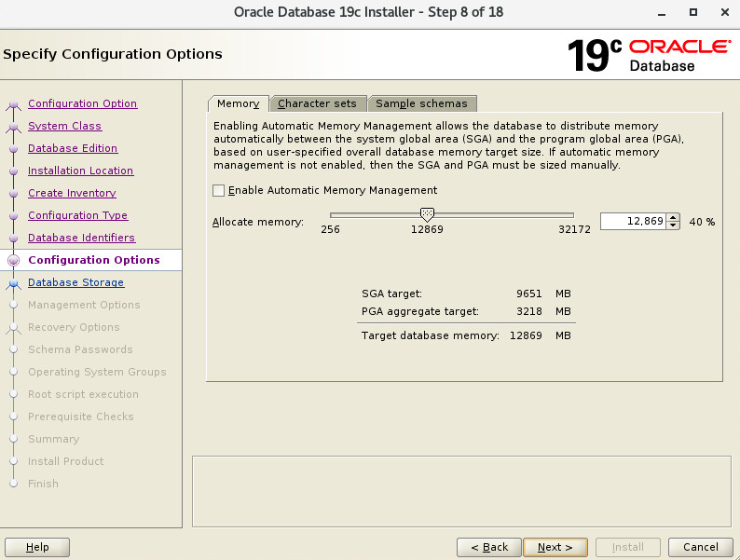The height and width of the screenshot is (560, 740).
Task: Click the Installation Location step bullet icon
Action: pyautogui.click(x=14, y=171)
